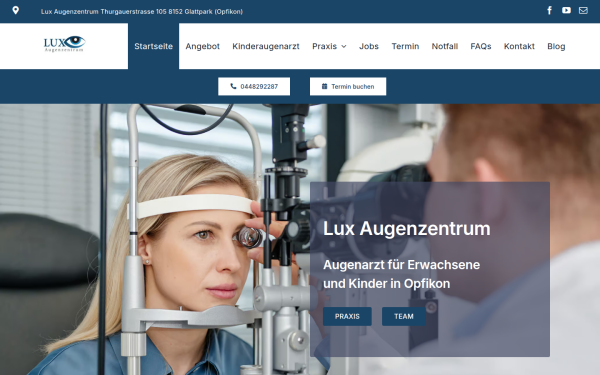Open the Blog menu item
Viewport: 600px width, 375px height.
pyautogui.click(x=556, y=46)
